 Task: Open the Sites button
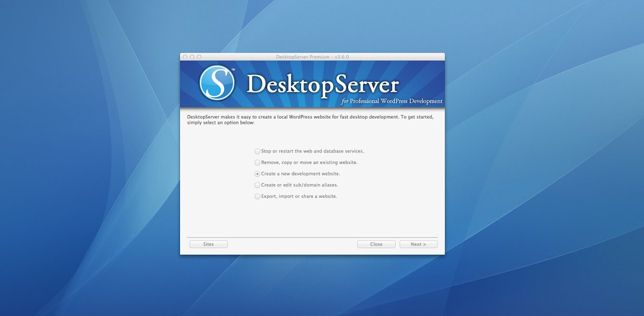point(208,244)
